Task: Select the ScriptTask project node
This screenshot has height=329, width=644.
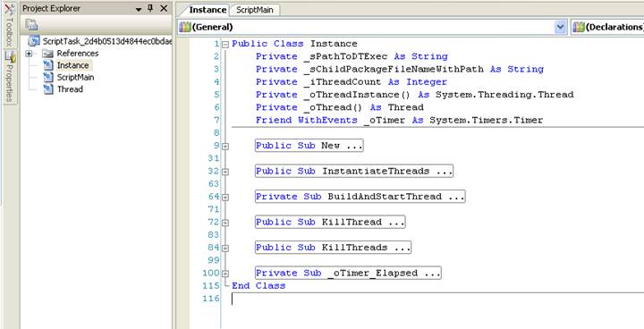Action: (106, 41)
